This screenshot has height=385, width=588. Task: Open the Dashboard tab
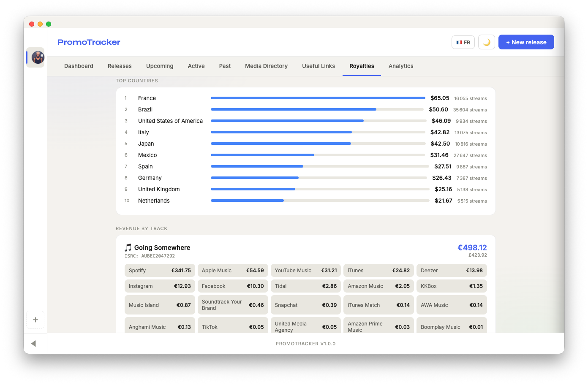[x=79, y=66]
